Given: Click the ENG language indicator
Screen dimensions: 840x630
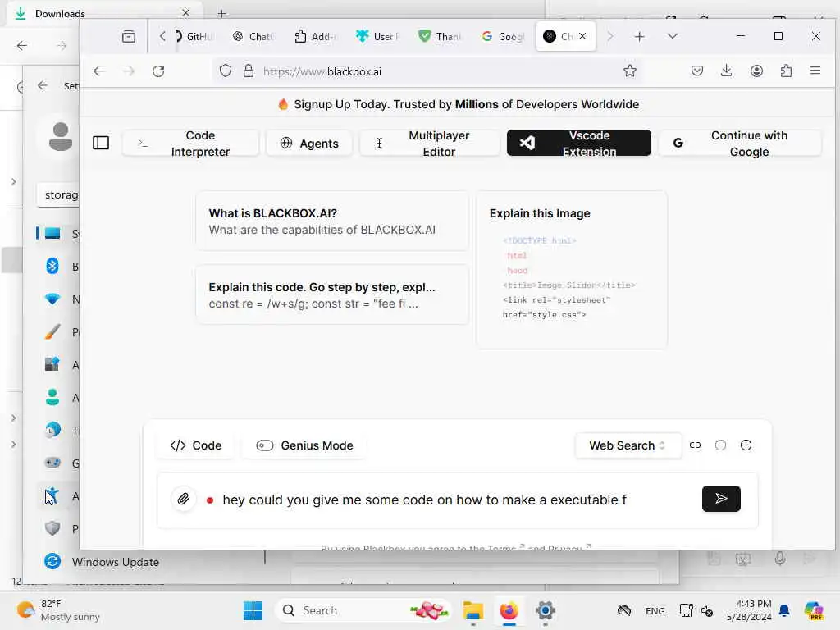Looking at the screenshot, I should [x=655, y=610].
